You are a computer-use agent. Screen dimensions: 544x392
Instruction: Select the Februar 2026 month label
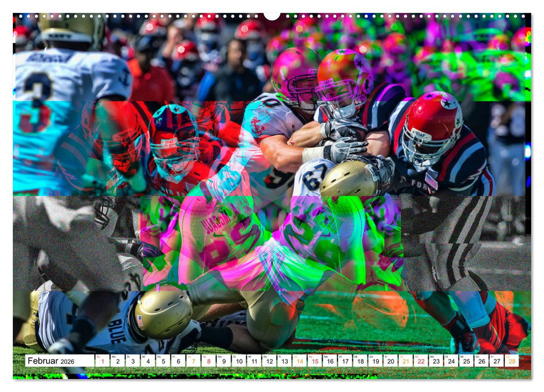(x=50, y=360)
